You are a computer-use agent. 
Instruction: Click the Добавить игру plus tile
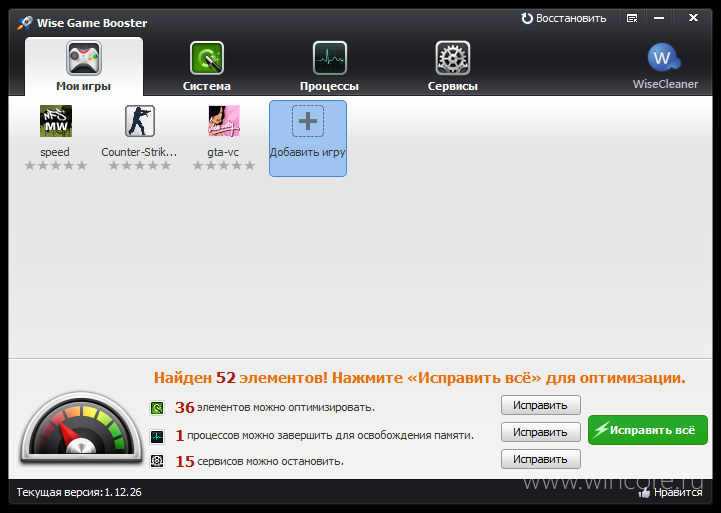pos(308,138)
